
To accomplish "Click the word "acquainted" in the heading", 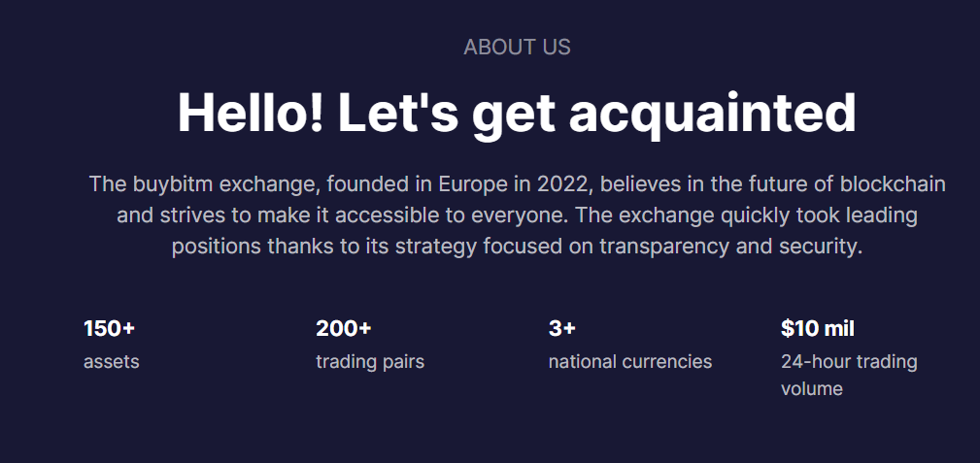I will 712,112.
